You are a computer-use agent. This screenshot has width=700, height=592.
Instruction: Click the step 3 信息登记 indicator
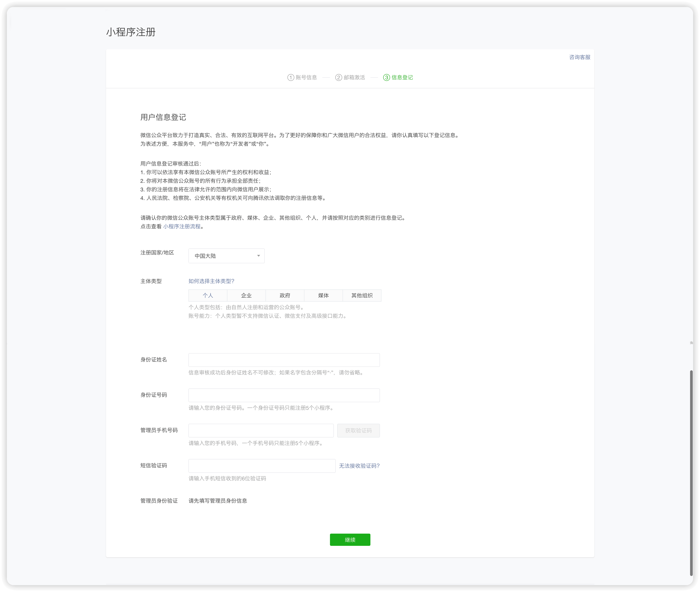pyautogui.click(x=398, y=77)
